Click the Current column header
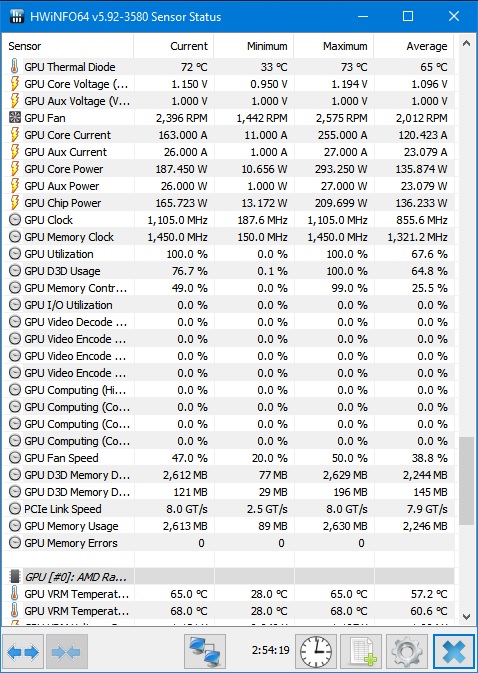The height and width of the screenshot is (673, 478). (174, 46)
